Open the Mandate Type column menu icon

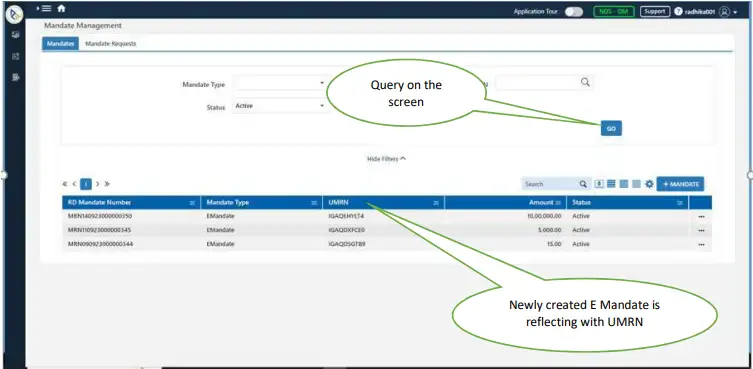tap(314, 203)
